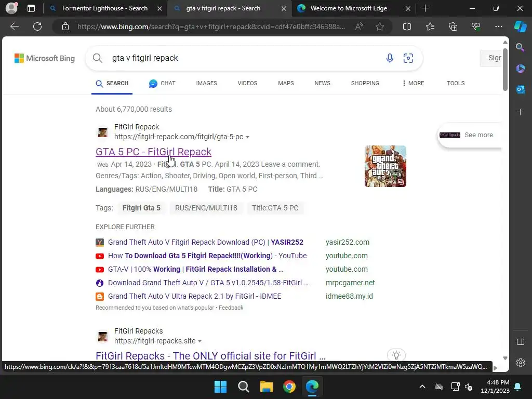Viewport: 532px width, 399px height.
Task: Switch to Welcome to Microsoft Edge tab
Action: [x=350, y=8]
